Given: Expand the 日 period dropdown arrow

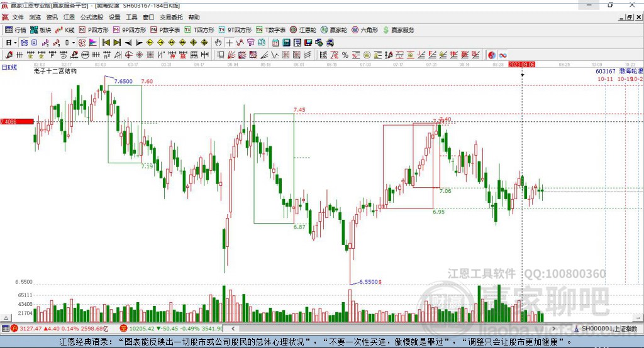Looking at the screenshot, I should pos(15,43).
